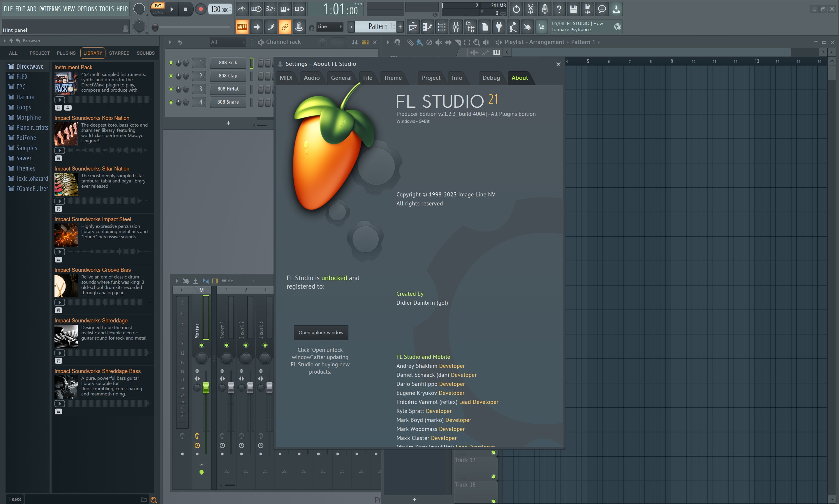The height and width of the screenshot is (504, 839).
Task: Open the Piano roll from the shortcut toolbar
Action: point(428,26)
